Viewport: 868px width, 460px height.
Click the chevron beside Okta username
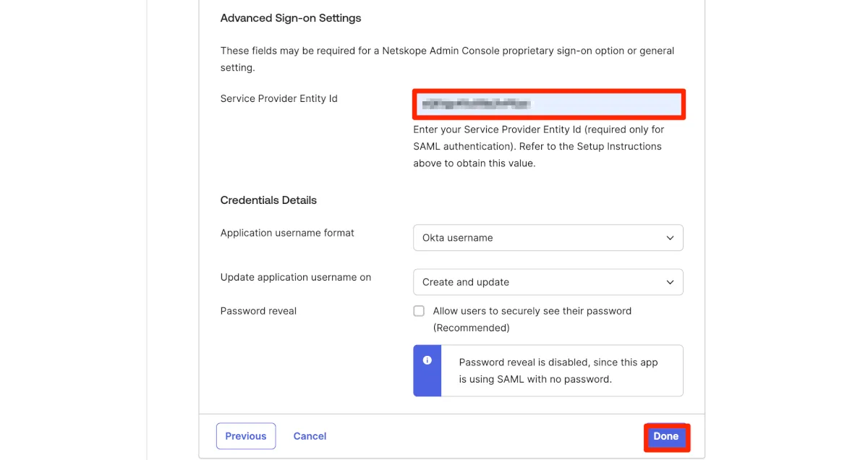pyautogui.click(x=670, y=238)
